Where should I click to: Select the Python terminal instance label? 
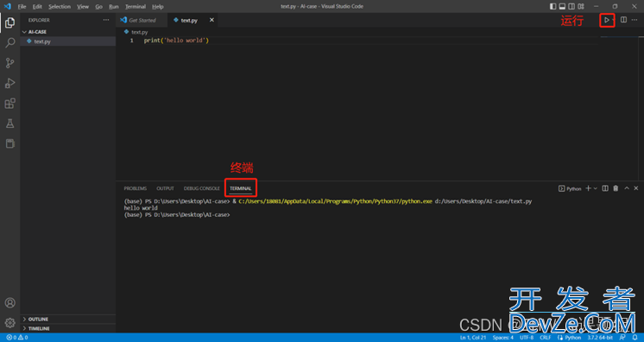[x=570, y=188]
